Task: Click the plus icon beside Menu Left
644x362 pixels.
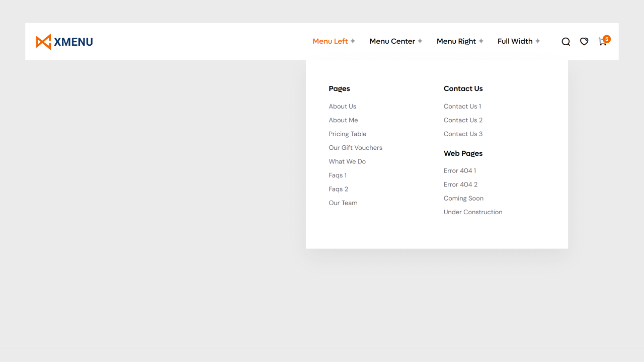Action: (353, 41)
